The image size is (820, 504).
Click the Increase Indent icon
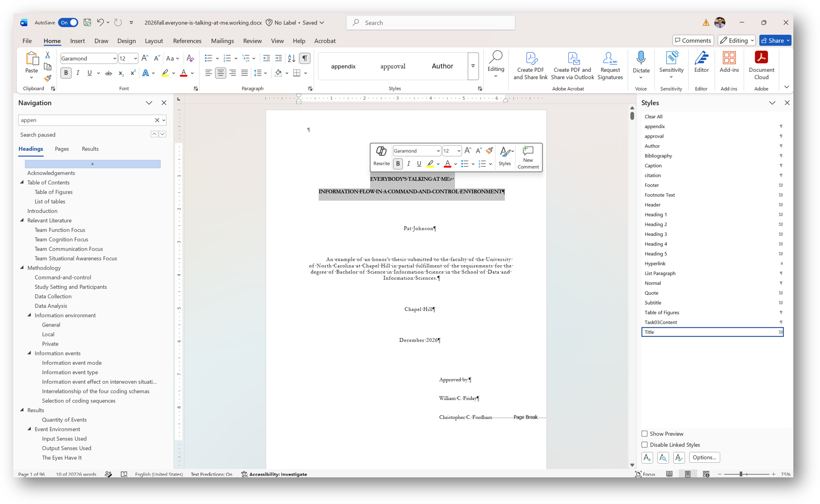point(279,58)
